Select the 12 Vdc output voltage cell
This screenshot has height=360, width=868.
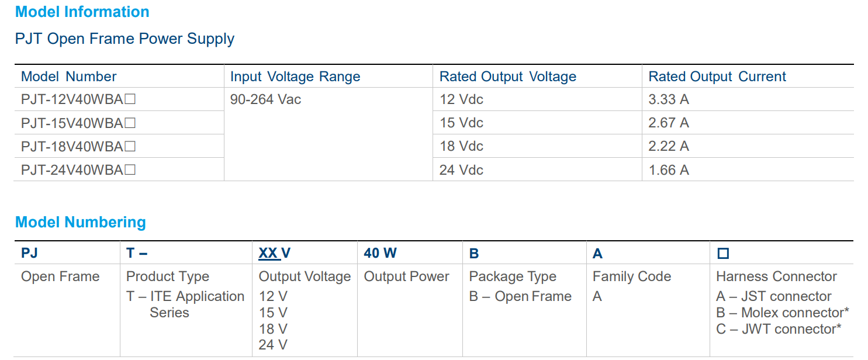coord(461,100)
